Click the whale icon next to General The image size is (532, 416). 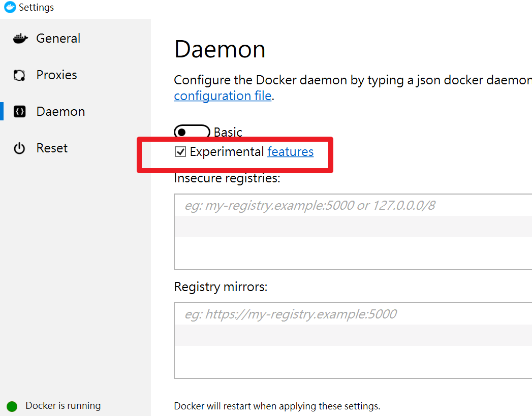[x=19, y=38]
